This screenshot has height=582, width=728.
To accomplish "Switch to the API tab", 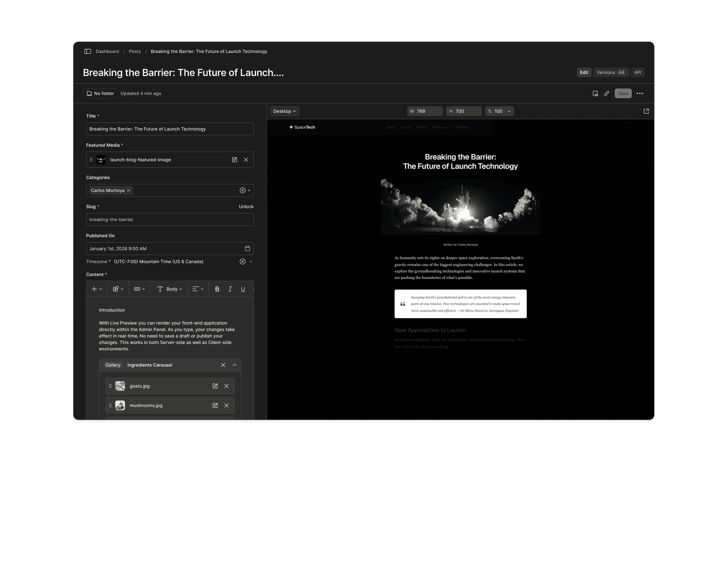I will point(638,72).
